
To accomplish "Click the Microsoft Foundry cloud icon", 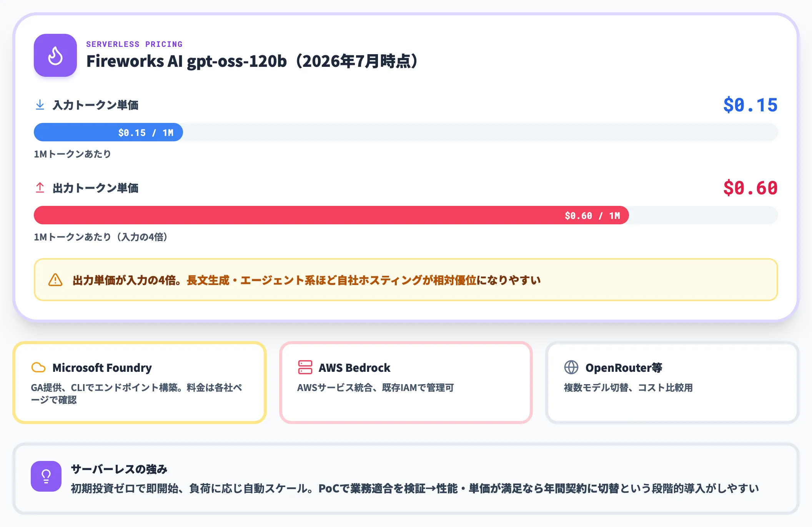I will coord(38,368).
